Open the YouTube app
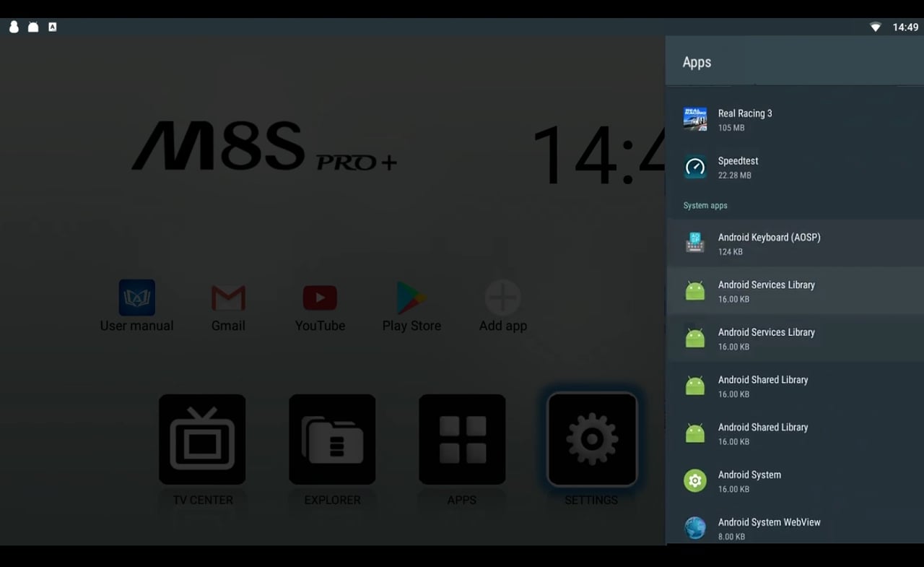924x567 pixels. pos(320,307)
